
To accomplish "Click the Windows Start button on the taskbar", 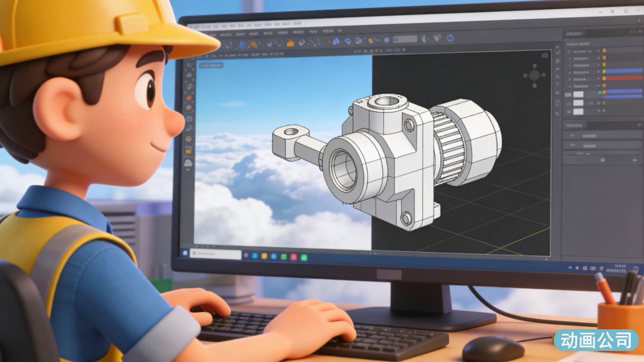I will click(185, 253).
